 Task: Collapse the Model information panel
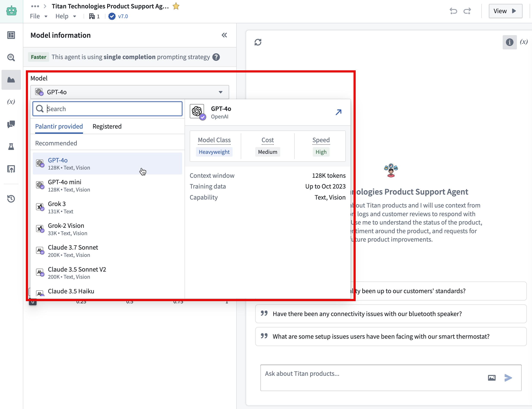(224, 35)
